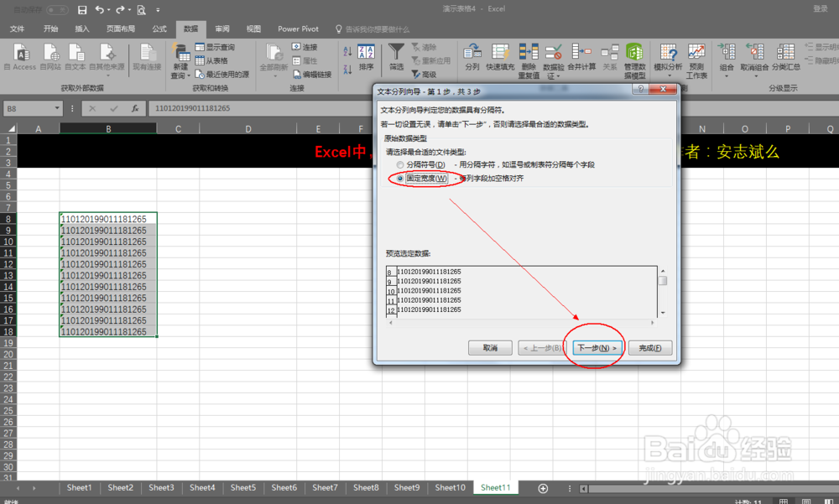Screen dimensions: 839x504
Task: Open the Print Preview quick access icon
Action: tap(141, 9)
